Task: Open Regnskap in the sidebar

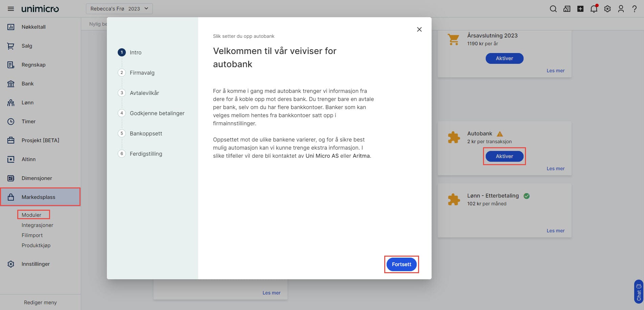Action: coord(33,65)
